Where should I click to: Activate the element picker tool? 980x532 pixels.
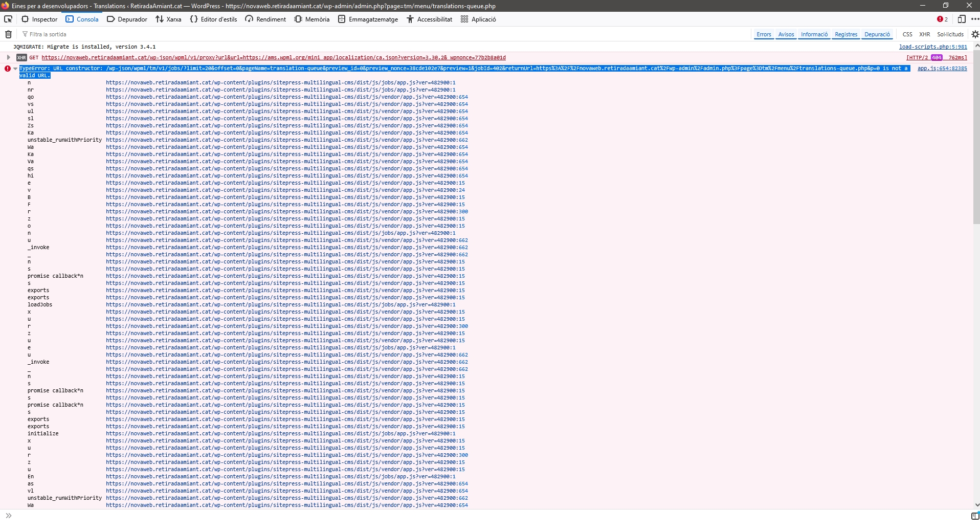coord(8,19)
